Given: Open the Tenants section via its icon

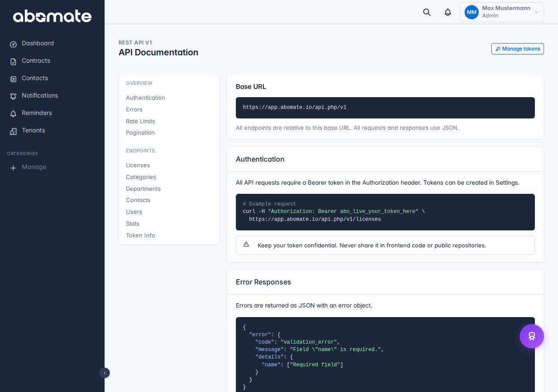Looking at the screenshot, I should (13, 130).
